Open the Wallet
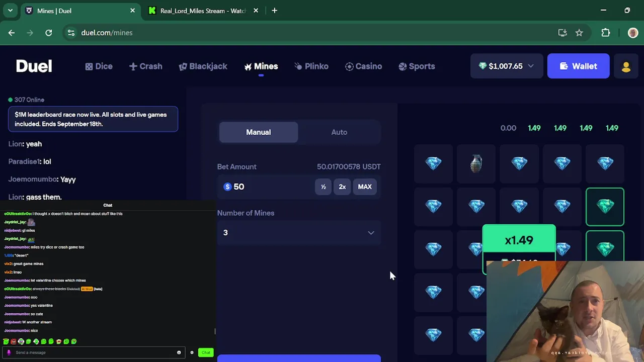644x362 pixels. [578, 66]
